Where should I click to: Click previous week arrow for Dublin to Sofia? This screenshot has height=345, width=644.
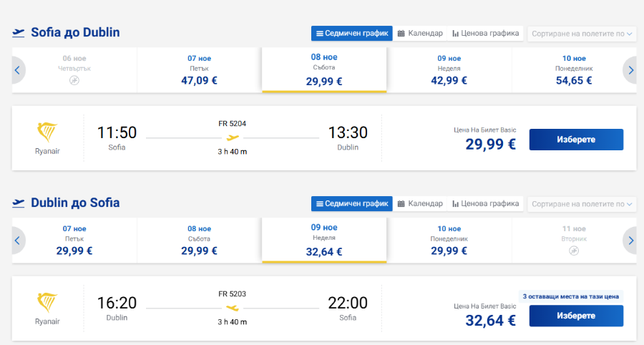(18, 240)
